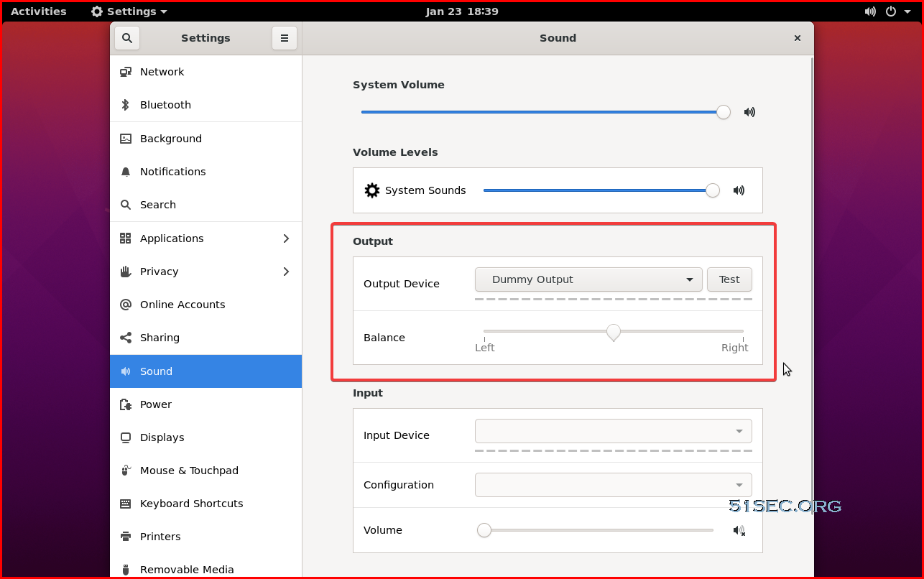Click the Power icon in sidebar
This screenshot has height=579, width=924.
coord(126,404)
